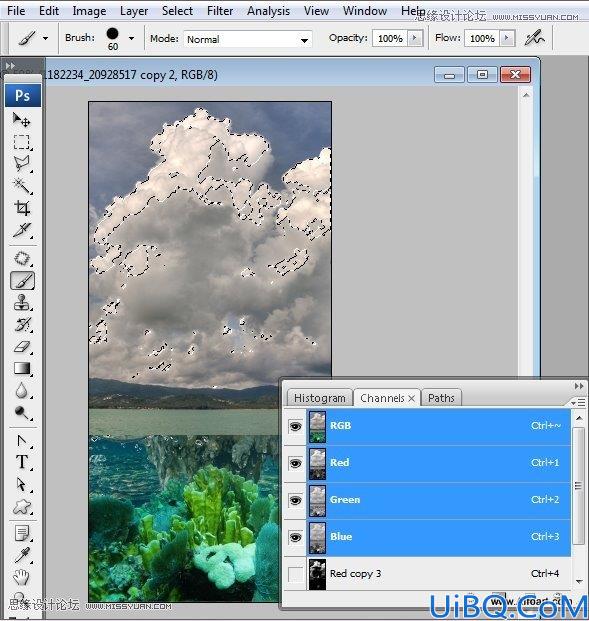Open the Channels panel options menu

click(578, 402)
